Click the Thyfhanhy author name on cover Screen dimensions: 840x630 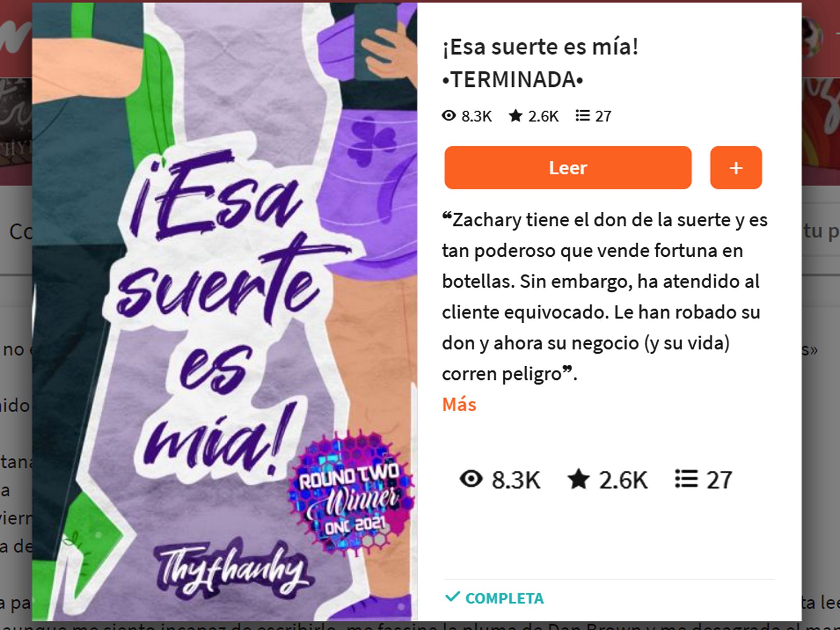click(233, 570)
